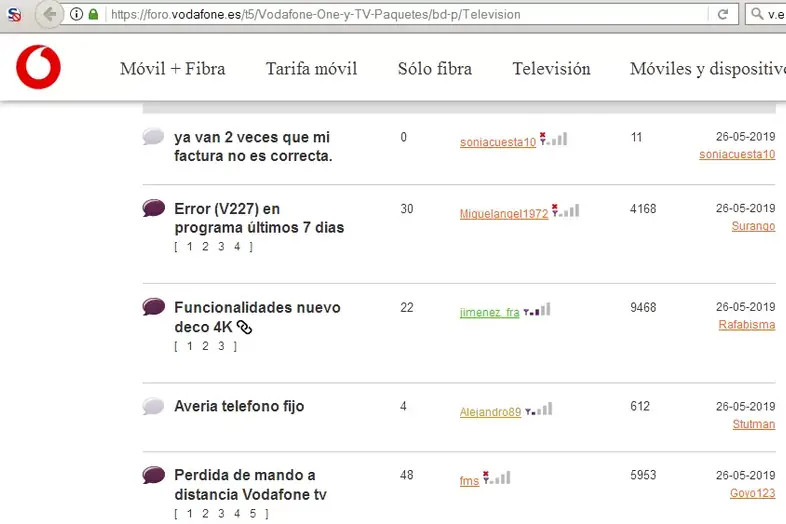This screenshot has height=524, width=786.
Task: Click date 26-05-2019 in Averia telefono fijo row
Action: (745, 407)
